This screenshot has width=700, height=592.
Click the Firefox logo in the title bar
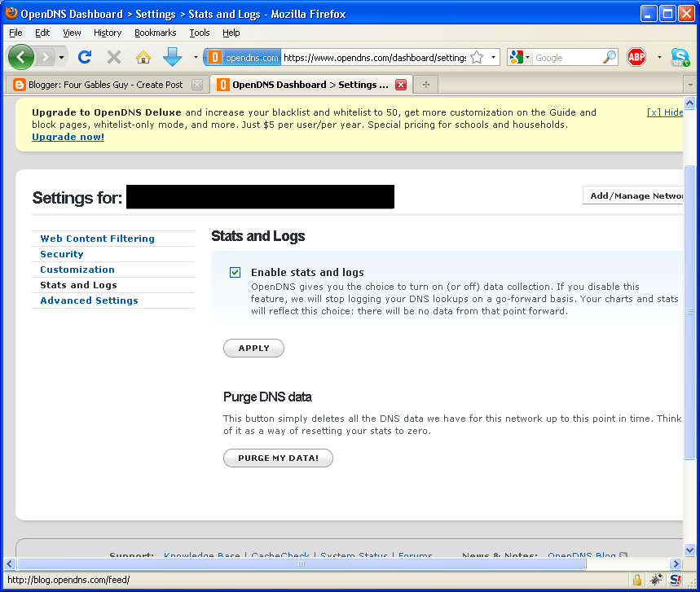[x=11, y=13]
